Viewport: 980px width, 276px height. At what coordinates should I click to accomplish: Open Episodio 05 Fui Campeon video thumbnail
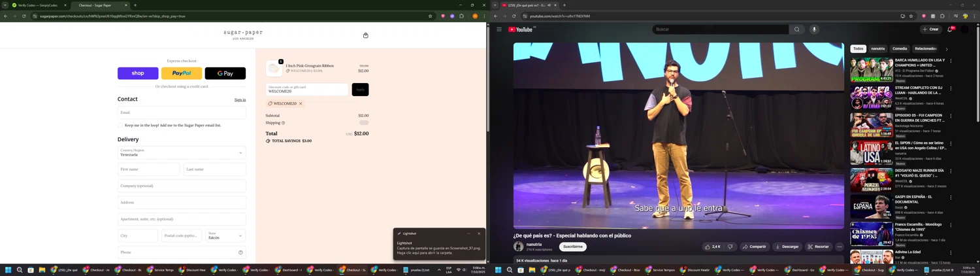(872, 125)
